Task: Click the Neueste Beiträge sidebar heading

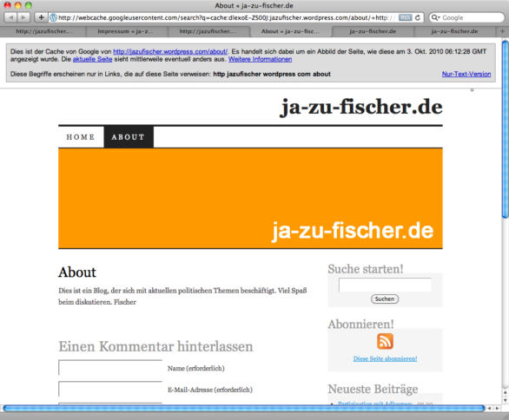Action: pyautogui.click(x=373, y=389)
